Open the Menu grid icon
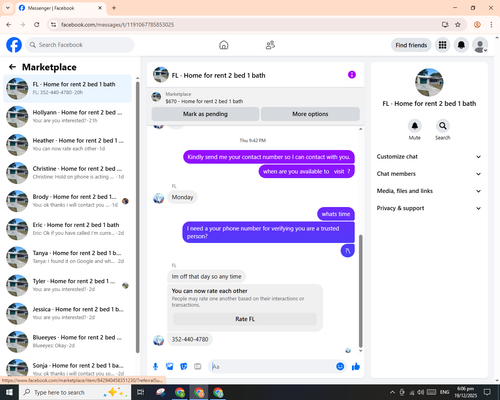 [x=442, y=45]
